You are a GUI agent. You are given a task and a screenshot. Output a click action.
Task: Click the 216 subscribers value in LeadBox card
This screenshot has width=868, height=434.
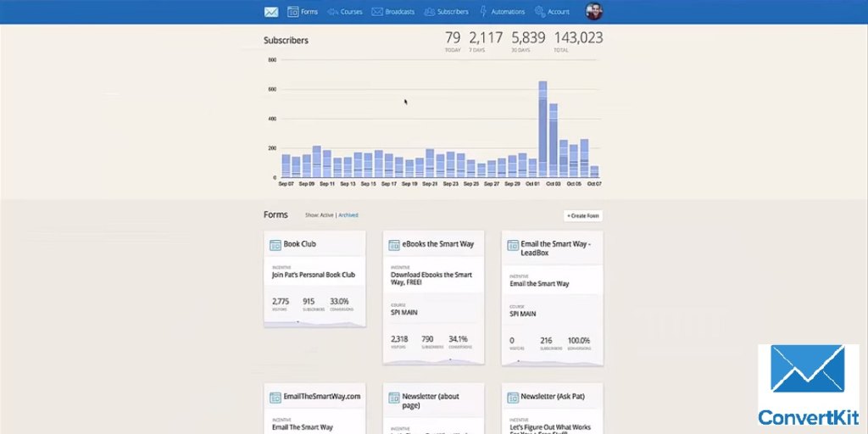[x=547, y=341]
